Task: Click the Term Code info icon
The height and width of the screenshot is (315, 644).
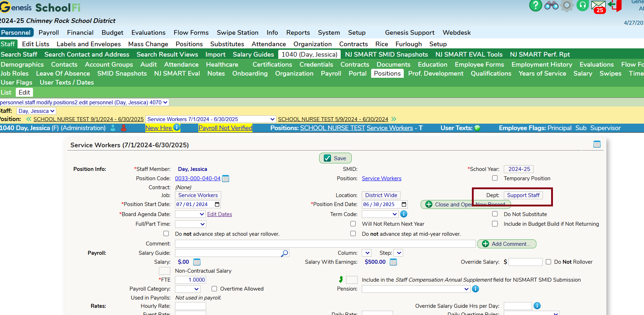Action: 404,214
